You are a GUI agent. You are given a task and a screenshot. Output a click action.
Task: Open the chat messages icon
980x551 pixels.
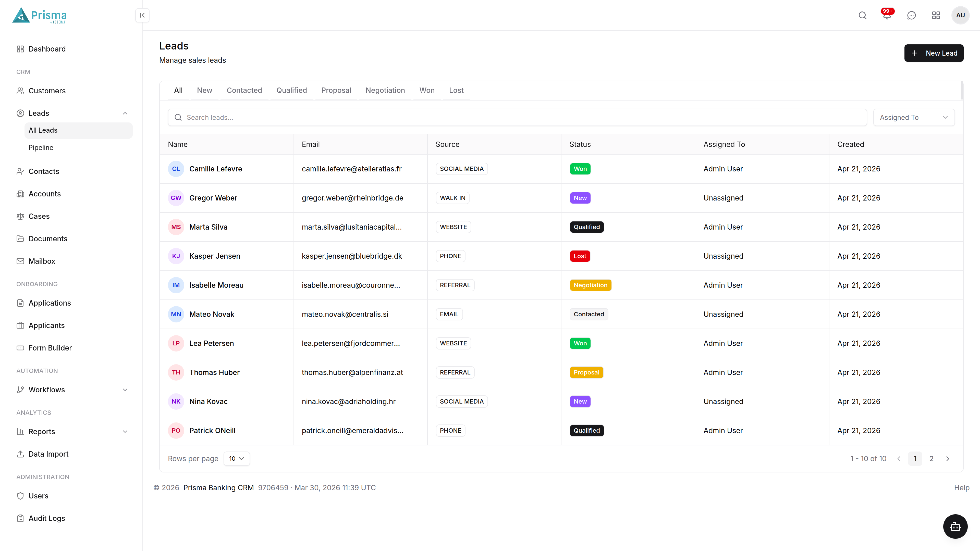click(912, 15)
